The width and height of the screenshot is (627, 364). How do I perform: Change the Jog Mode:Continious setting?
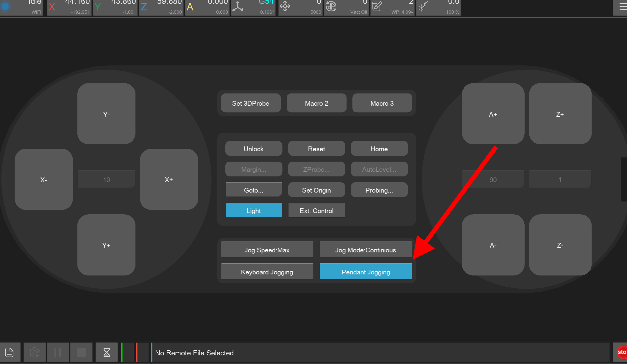click(366, 250)
